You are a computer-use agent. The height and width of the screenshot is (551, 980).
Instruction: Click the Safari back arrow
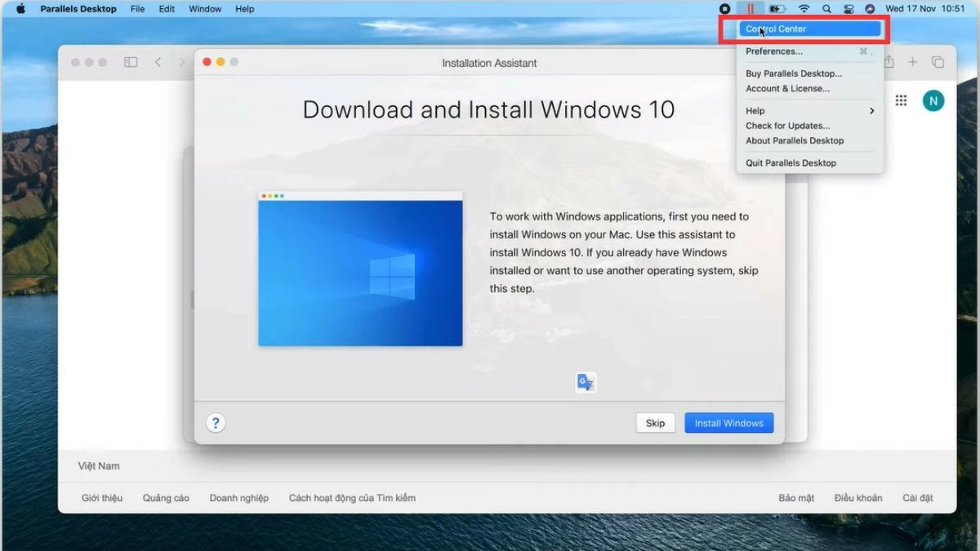(158, 62)
